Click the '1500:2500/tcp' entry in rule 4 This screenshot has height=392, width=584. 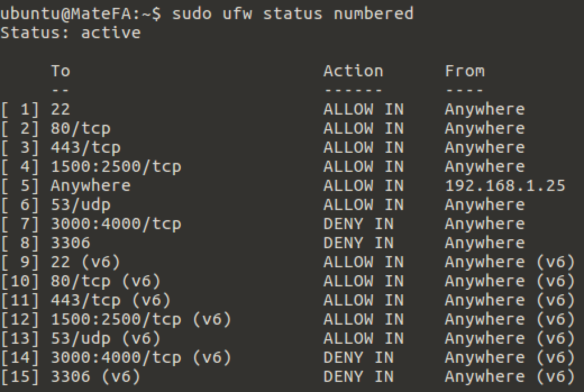116,167
